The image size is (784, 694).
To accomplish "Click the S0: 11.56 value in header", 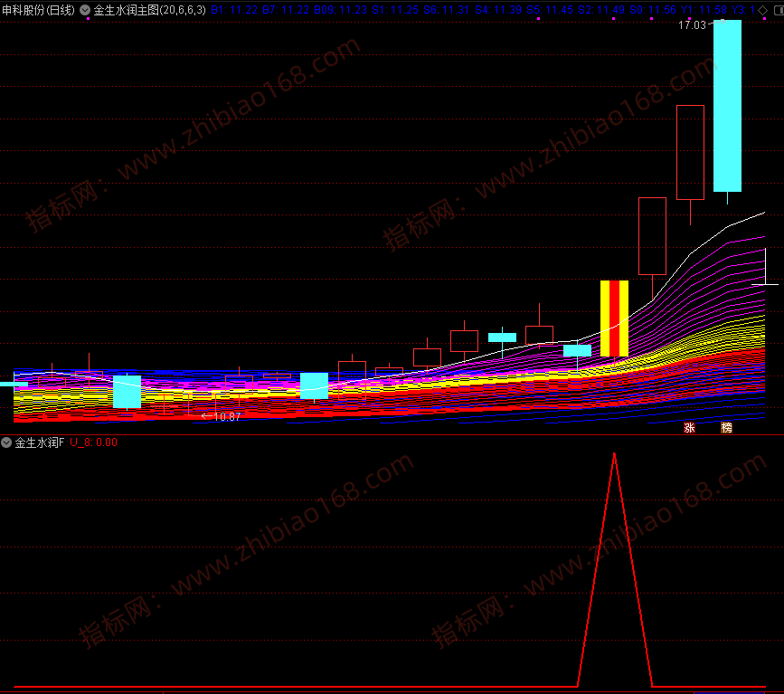I will [653, 10].
